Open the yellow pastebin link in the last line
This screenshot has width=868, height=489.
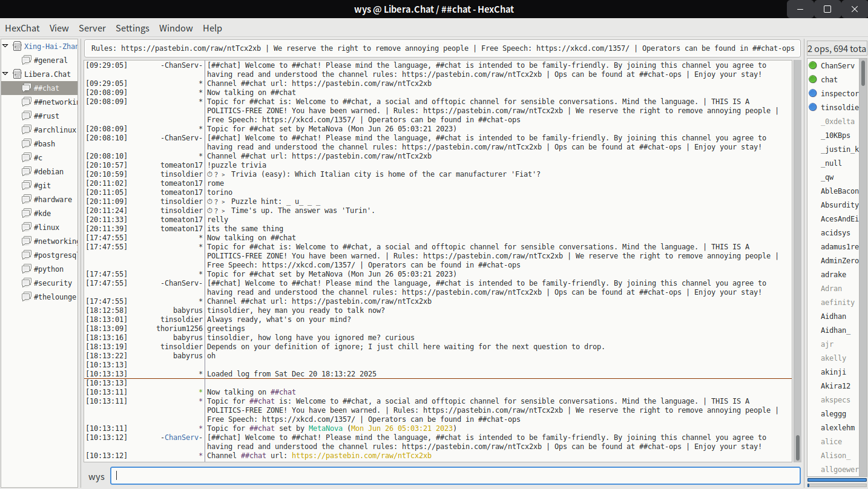click(x=361, y=456)
